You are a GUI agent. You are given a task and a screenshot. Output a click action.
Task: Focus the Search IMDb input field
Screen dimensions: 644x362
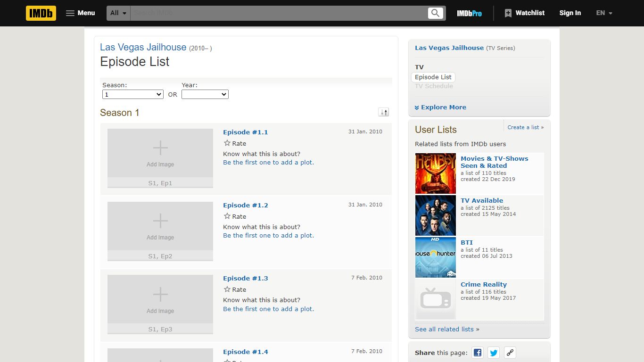[x=279, y=13]
